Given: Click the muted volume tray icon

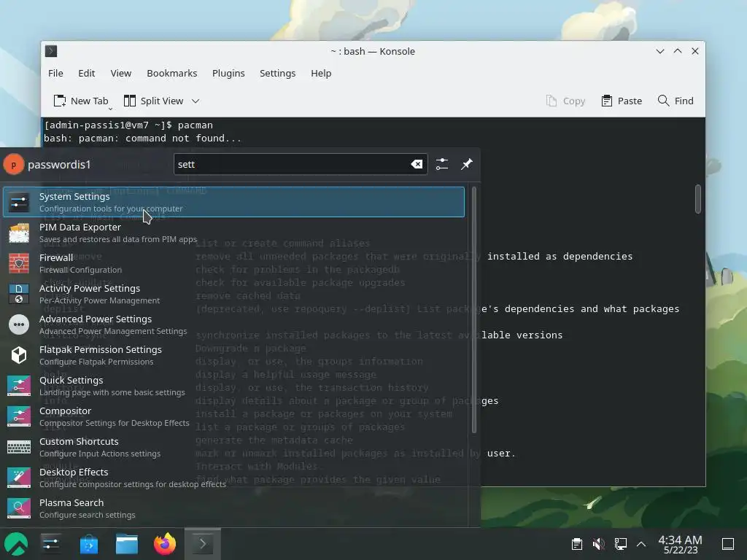Looking at the screenshot, I should coord(598,544).
